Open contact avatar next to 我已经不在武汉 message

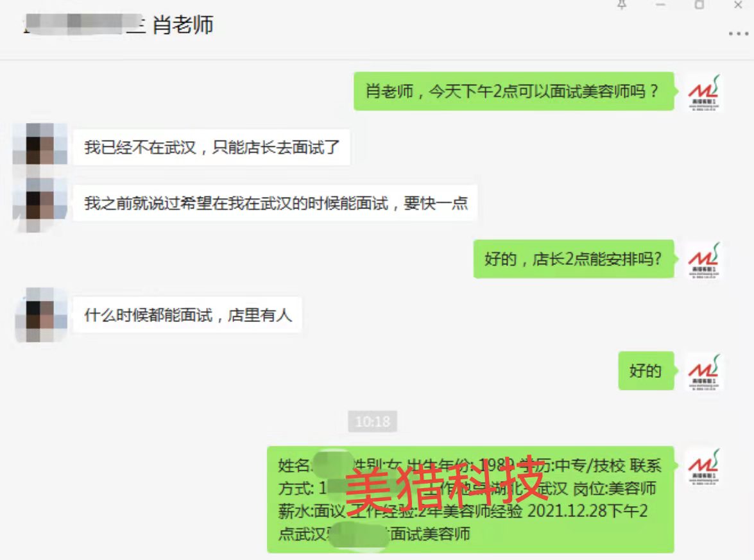[x=40, y=144]
